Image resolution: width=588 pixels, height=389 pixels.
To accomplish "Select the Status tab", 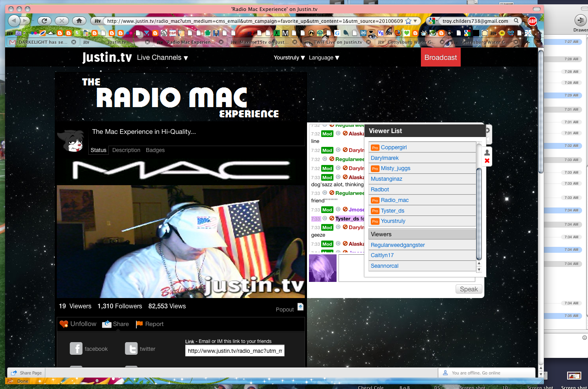I will click(99, 150).
